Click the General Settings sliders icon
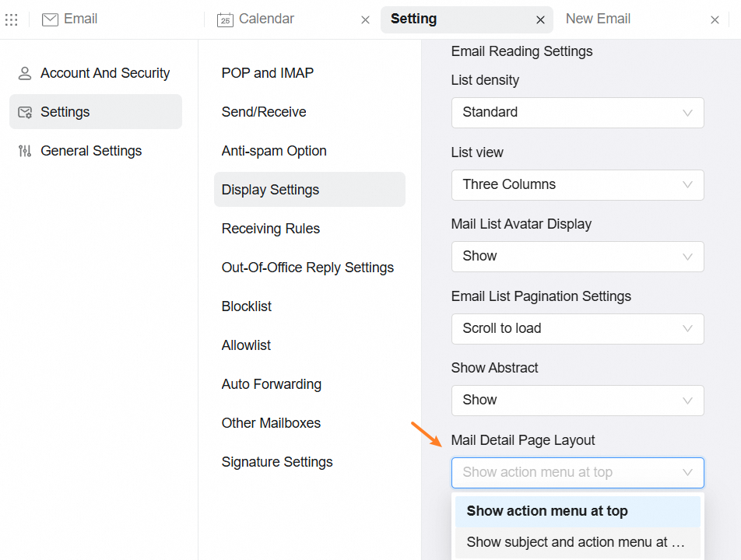741x560 pixels. tap(25, 151)
